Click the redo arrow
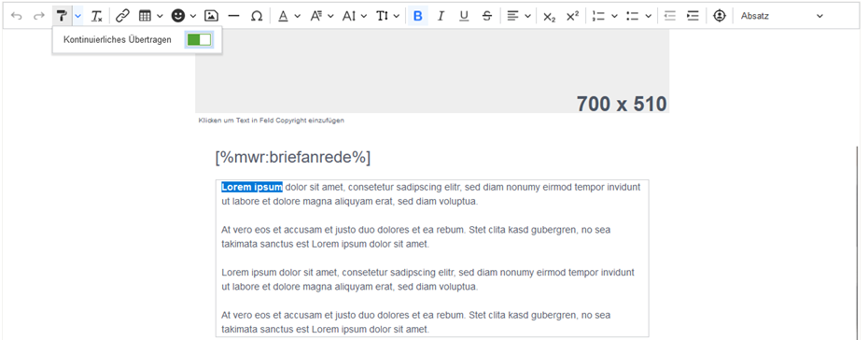Image resolution: width=868 pixels, height=340 pixels. pyautogui.click(x=39, y=16)
